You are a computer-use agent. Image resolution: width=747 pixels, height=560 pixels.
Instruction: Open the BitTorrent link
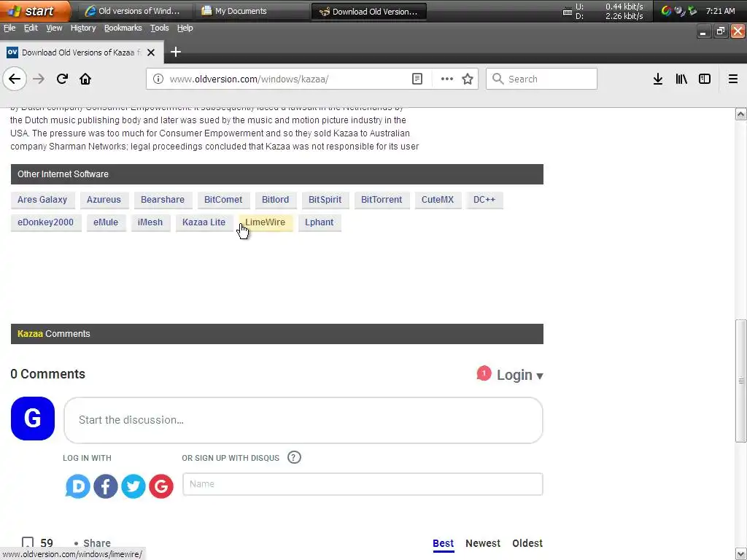(x=382, y=200)
